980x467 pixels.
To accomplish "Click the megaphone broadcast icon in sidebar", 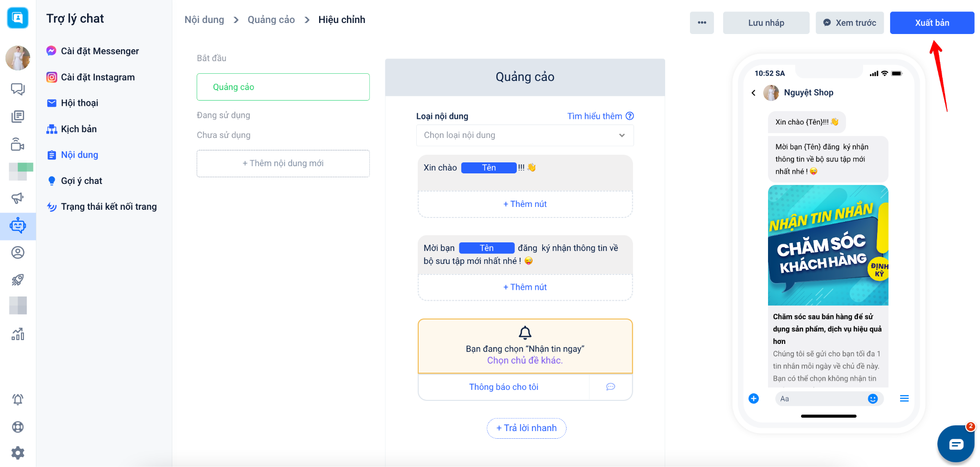I will [18, 198].
